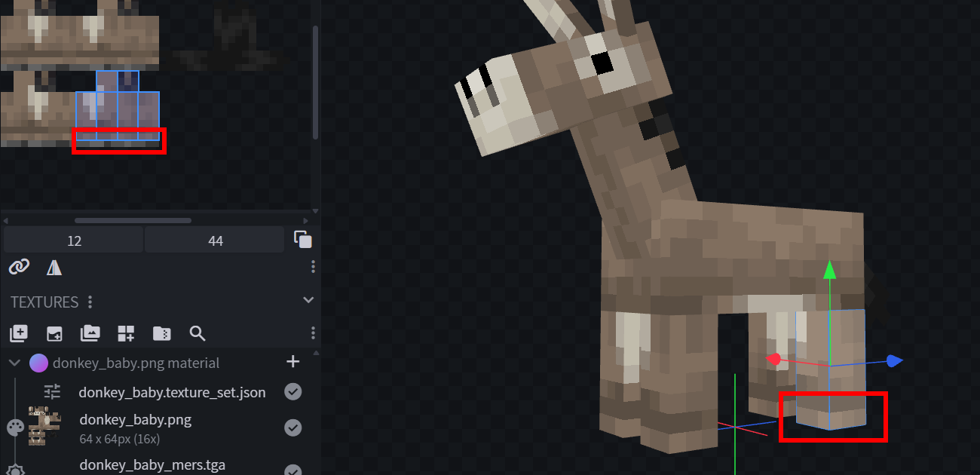Click the purple material sphere icon

(x=38, y=363)
